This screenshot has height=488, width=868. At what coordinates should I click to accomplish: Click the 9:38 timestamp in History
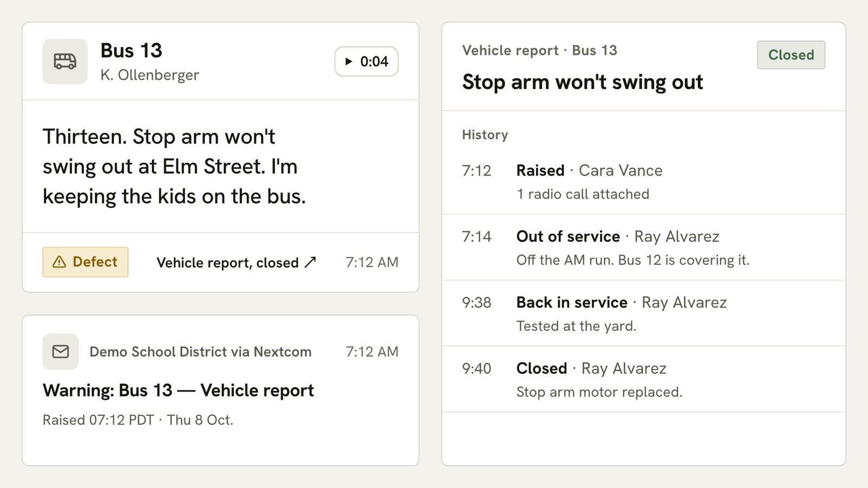tap(476, 303)
